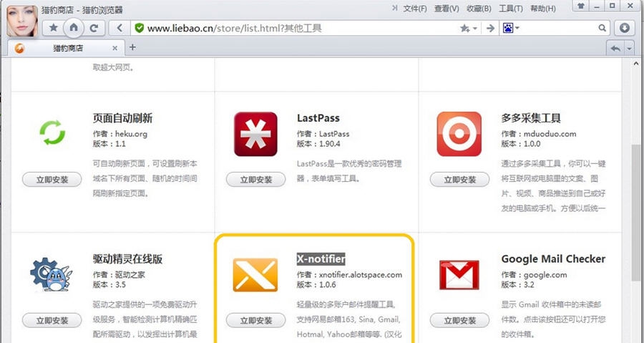The image size is (644, 343).
Task: Click the page scrollbar up arrow
Action: click(x=636, y=64)
